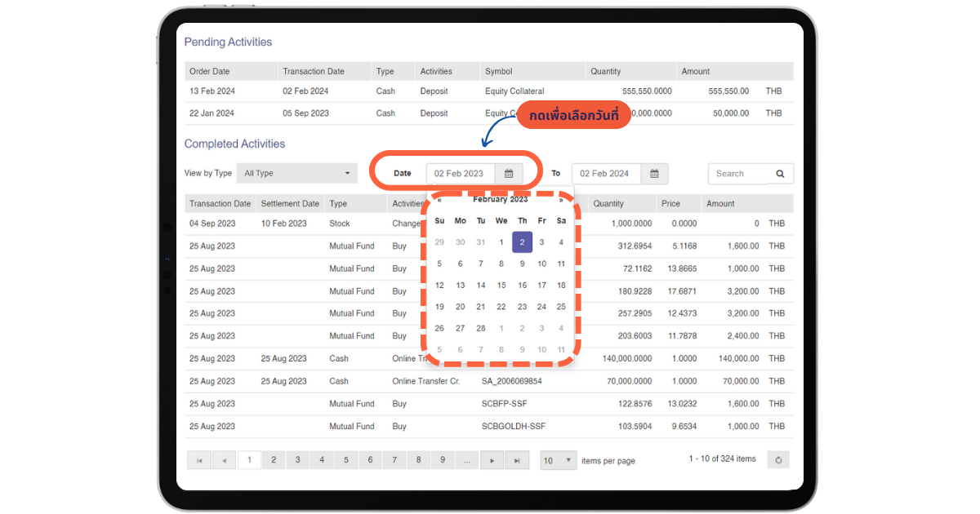
Task: Open the To date calendar icon
Action: click(x=654, y=174)
